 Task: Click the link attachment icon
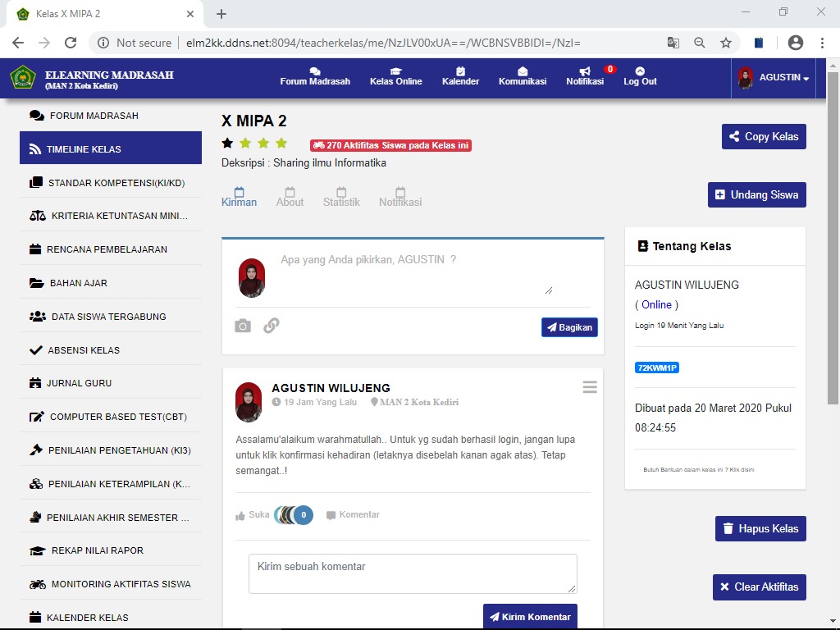click(272, 326)
